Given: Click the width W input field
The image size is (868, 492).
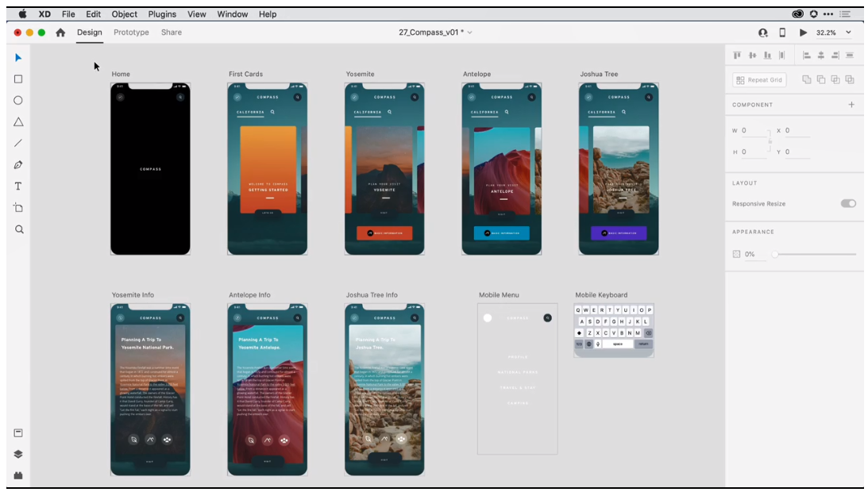Looking at the screenshot, I should (x=754, y=131).
